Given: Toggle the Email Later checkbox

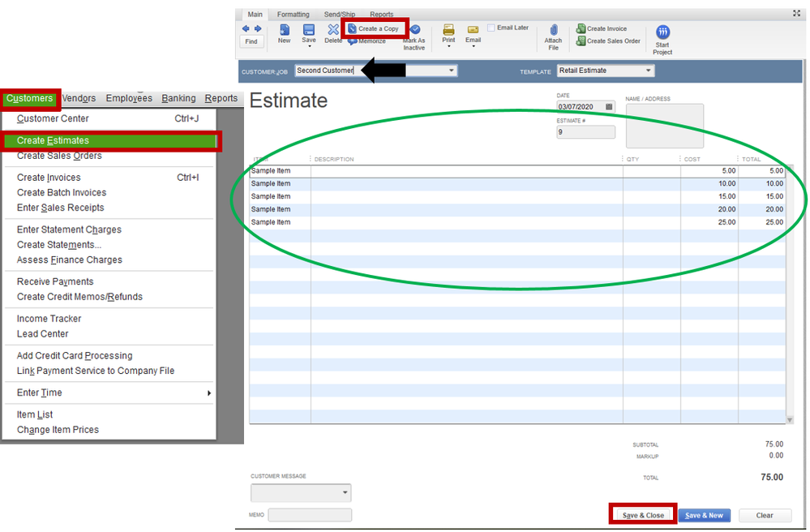Looking at the screenshot, I should coord(491,28).
